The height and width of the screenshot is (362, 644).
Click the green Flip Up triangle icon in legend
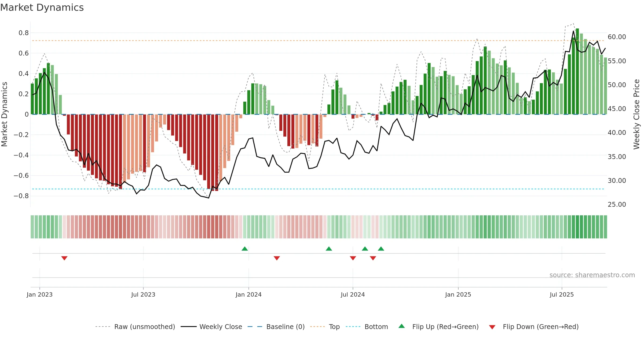click(402, 326)
